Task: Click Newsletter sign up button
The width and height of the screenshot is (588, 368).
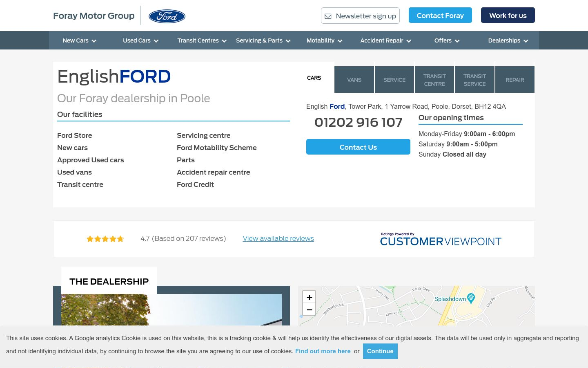Action: (360, 16)
